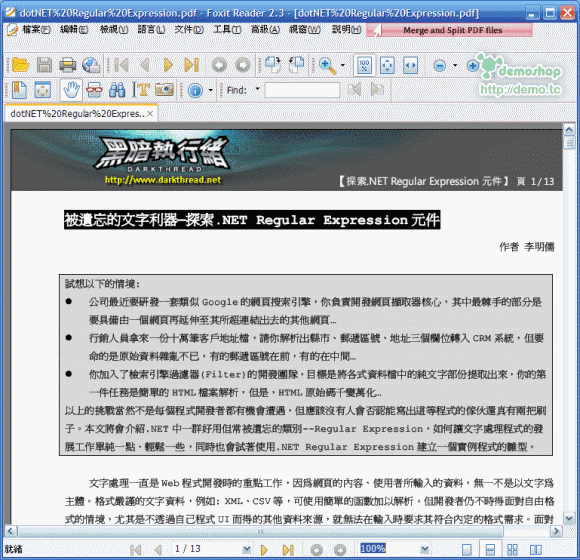Open the 高級(A) menu
Viewport: 580px width, 560px height.
tap(265, 30)
